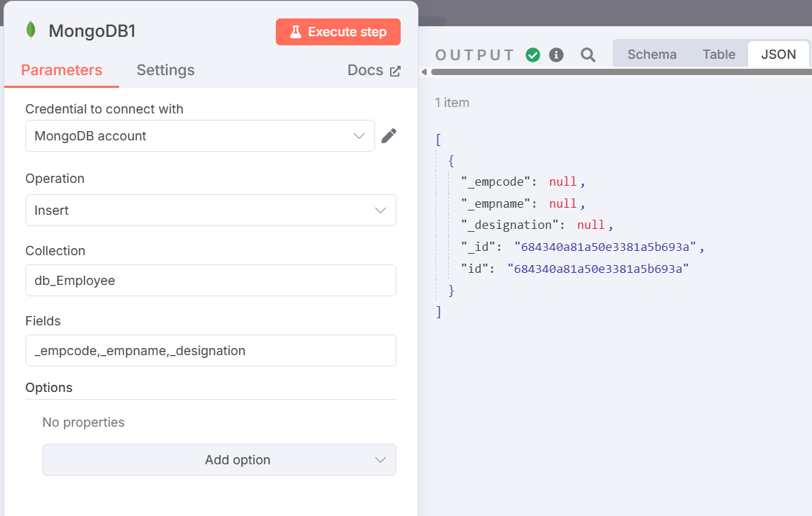The height and width of the screenshot is (516, 812).
Task: Click the "_empname" JSON key
Action: pos(496,203)
